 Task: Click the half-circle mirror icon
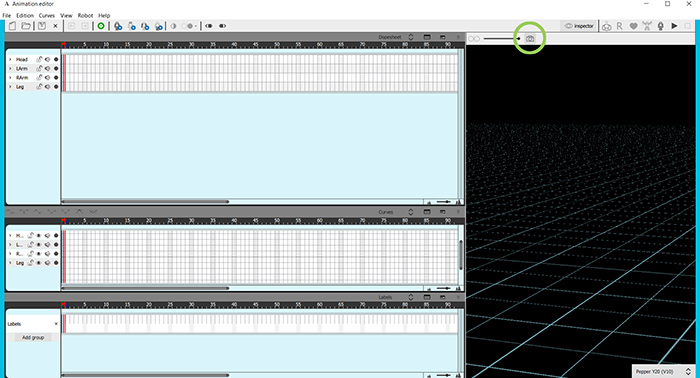(173, 26)
